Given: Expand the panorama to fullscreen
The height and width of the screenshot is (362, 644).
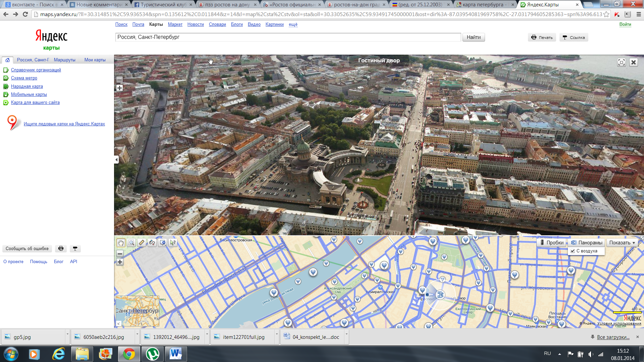Looking at the screenshot, I should 621,62.
